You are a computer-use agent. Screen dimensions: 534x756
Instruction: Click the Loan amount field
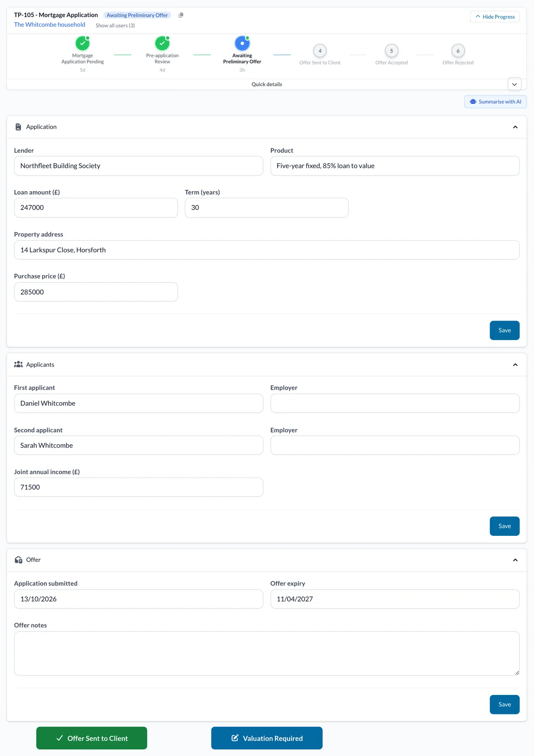click(96, 208)
